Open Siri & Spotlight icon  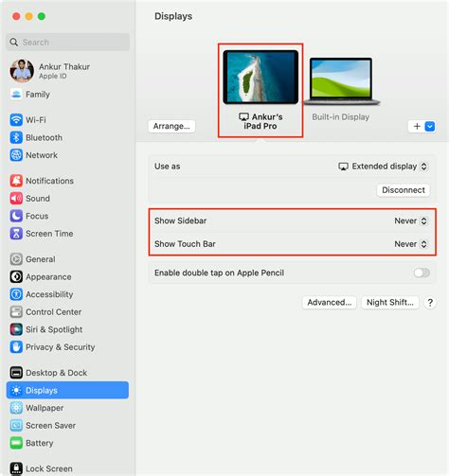coord(16,329)
